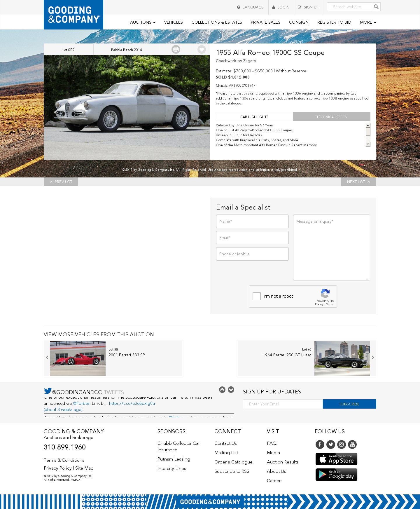Click the Sign Up link

308,7
